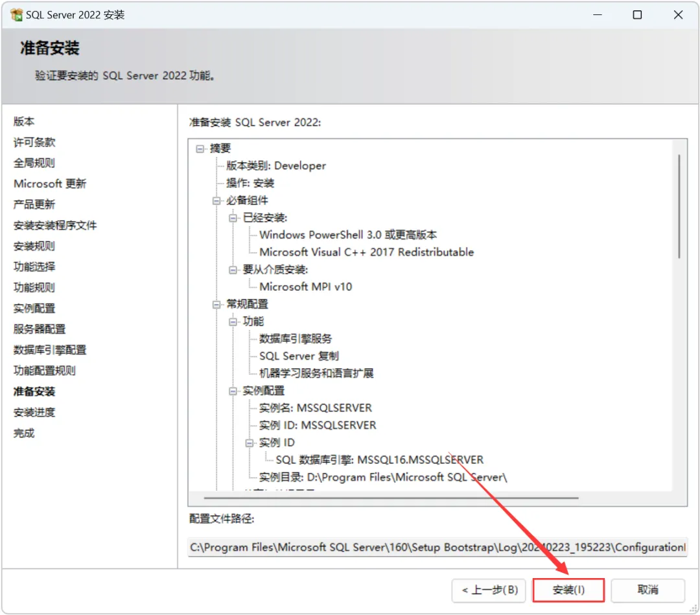700x615 pixels.
Task: Select the 安装规则 sidebar step
Action: click(34, 246)
